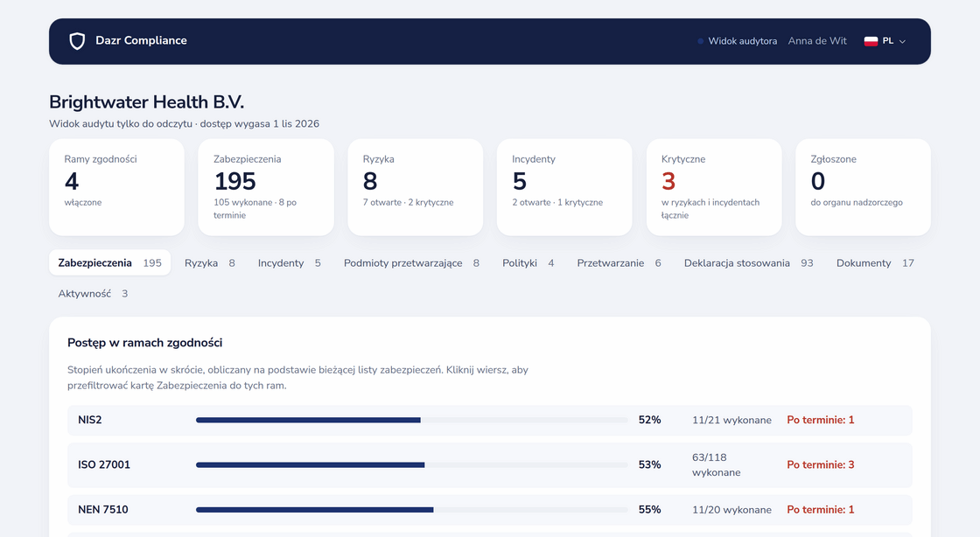Viewport: 980px width, 537px height.
Task: Open the Aktywność tab
Action: pos(93,294)
